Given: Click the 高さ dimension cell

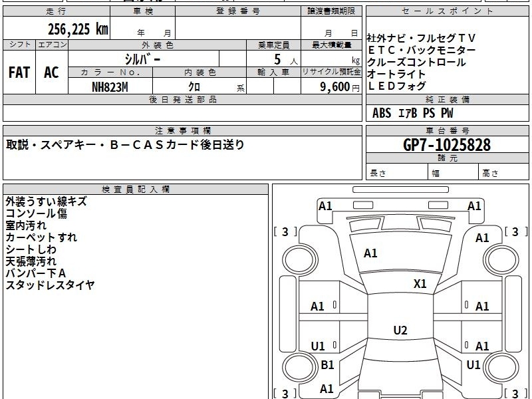Looking at the screenshot, I should [x=504, y=172].
